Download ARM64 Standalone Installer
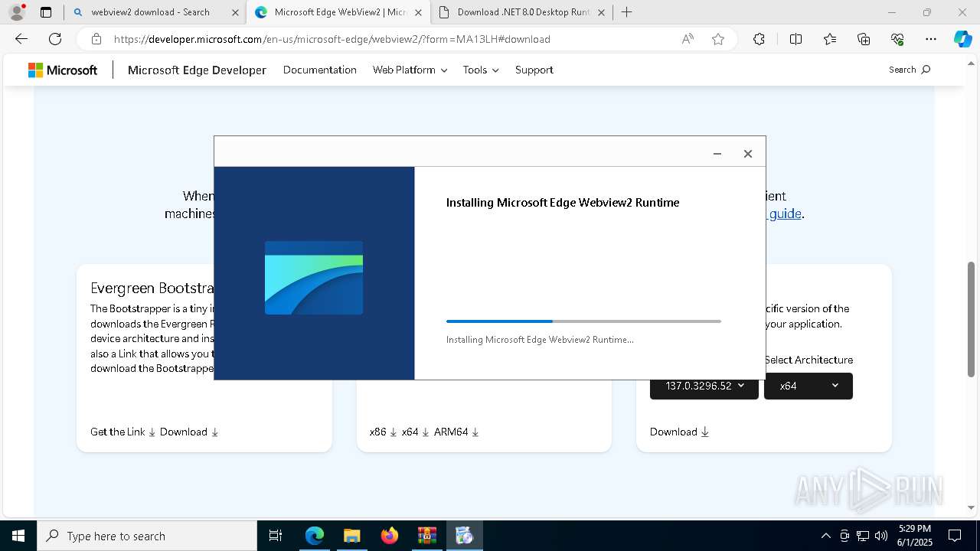 click(457, 432)
